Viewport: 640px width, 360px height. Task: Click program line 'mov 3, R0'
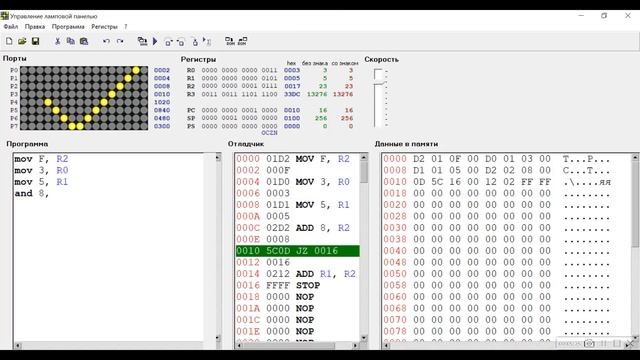click(41, 170)
